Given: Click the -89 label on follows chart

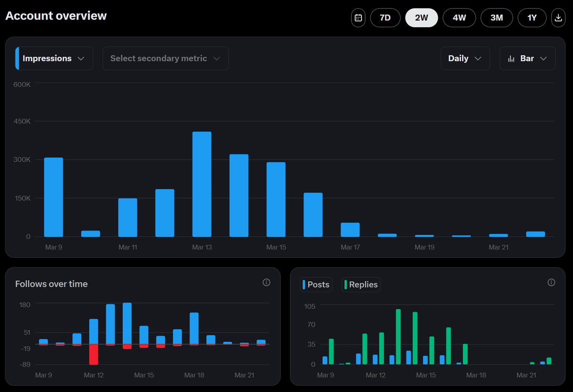Looking at the screenshot, I should click(x=24, y=365).
